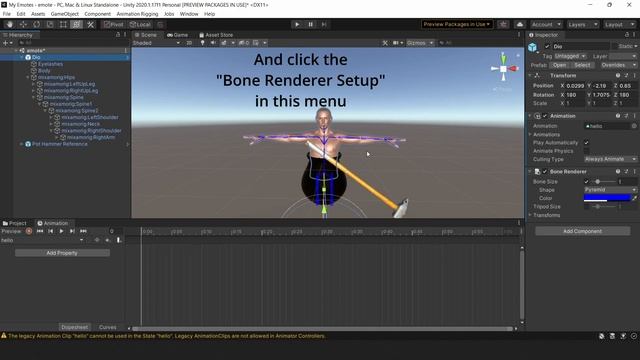
Task: Switch to the Asset Store tab
Action: pos(216,35)
